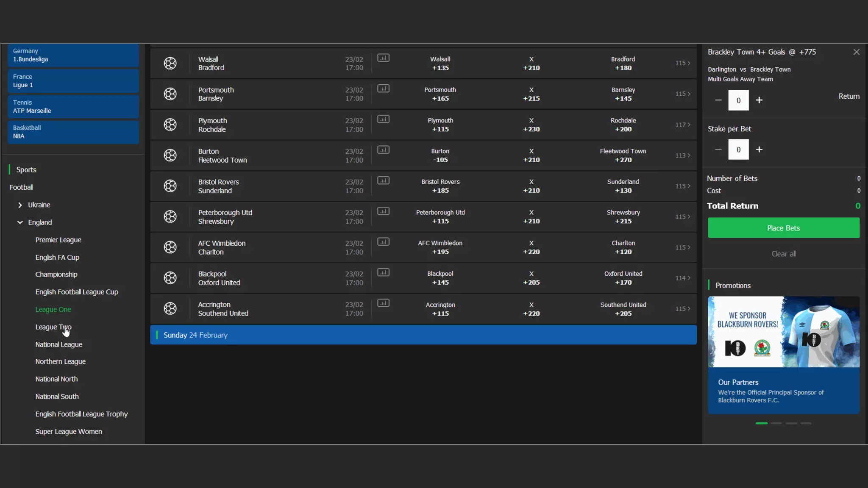The image size is (868, 488).
Task: Expand 117 more markets for Plymouth vs Rochdale
Action: [x=682, y=125]
